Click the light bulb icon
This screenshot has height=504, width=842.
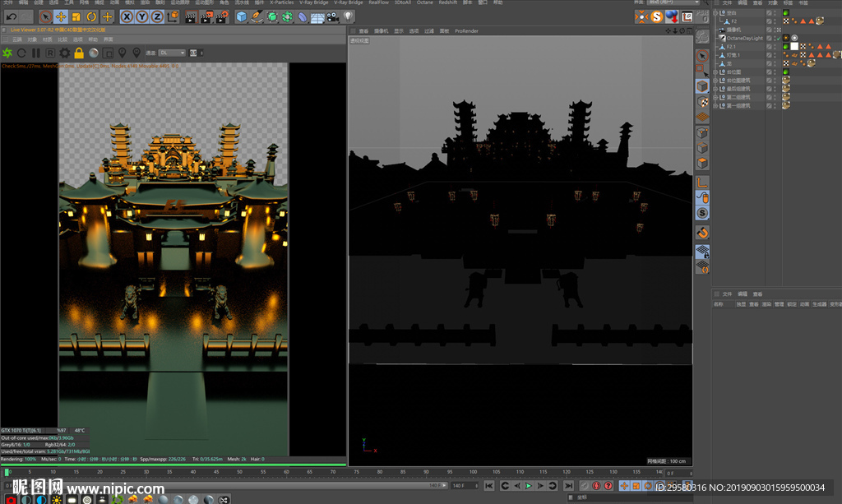pos(349,16)
